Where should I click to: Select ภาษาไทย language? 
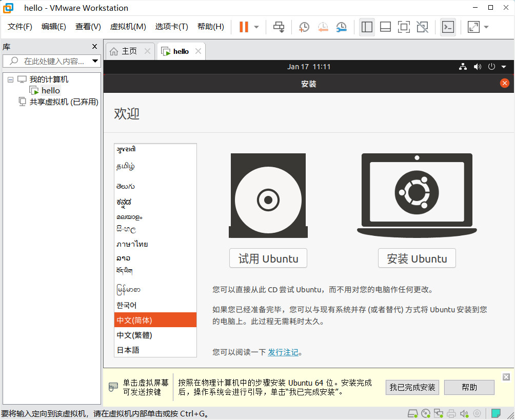(155, 244)
